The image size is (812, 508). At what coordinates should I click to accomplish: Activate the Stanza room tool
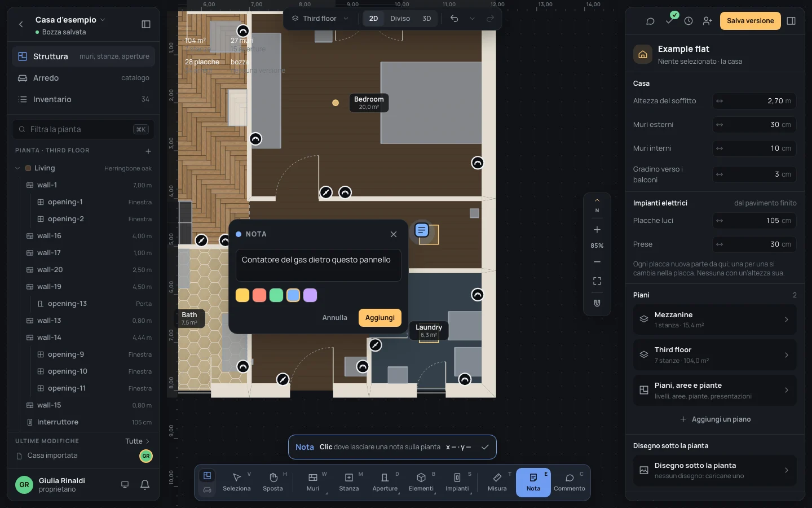(x=349, y=483)
